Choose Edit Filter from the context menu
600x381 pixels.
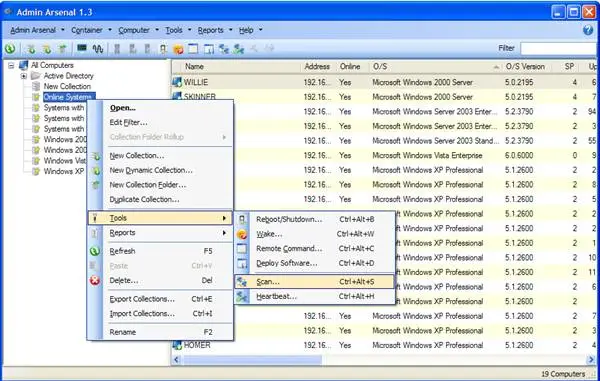(x=128, y=122)
